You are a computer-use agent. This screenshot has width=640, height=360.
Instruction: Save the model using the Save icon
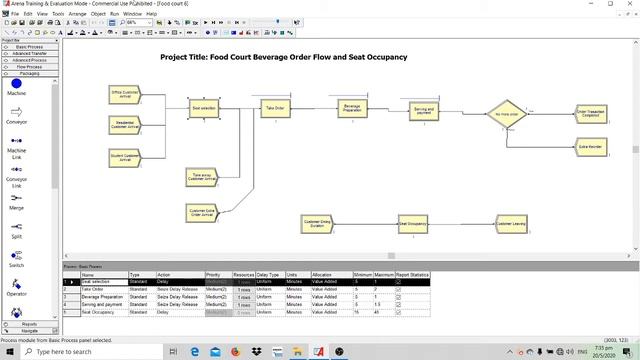(x=22, y=23)
